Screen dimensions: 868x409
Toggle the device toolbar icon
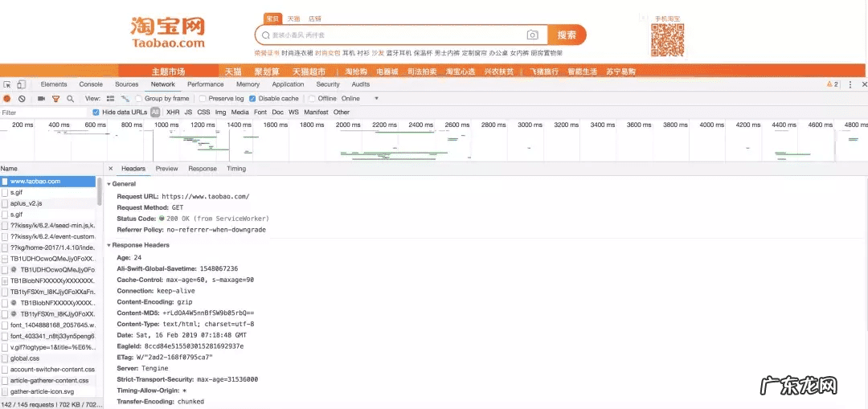click(22, 84)
